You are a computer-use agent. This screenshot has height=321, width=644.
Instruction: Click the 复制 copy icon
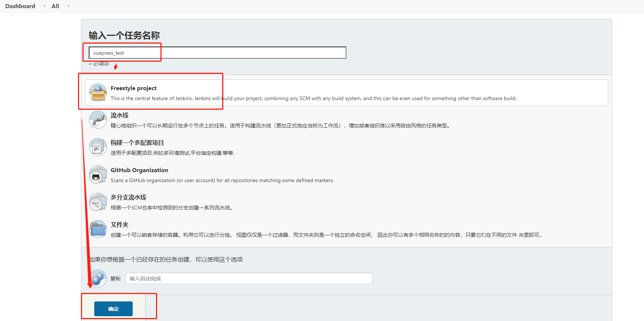point(98,278)
